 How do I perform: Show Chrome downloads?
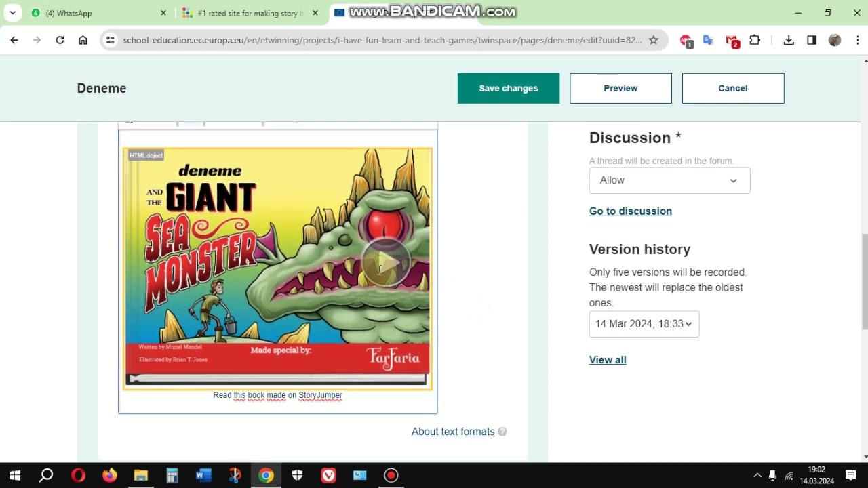(x=789, y=41)
